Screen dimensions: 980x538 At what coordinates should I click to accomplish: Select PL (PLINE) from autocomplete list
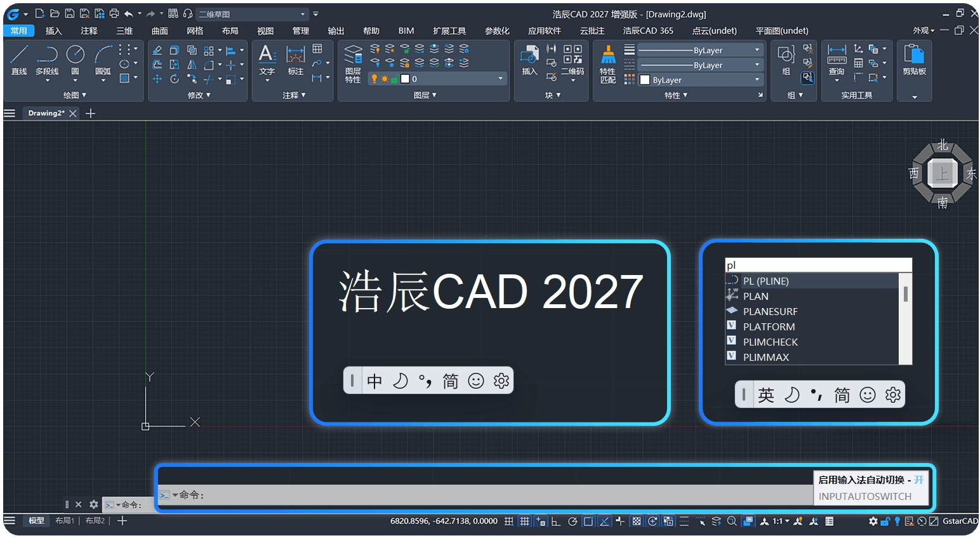tap(812, 281)
